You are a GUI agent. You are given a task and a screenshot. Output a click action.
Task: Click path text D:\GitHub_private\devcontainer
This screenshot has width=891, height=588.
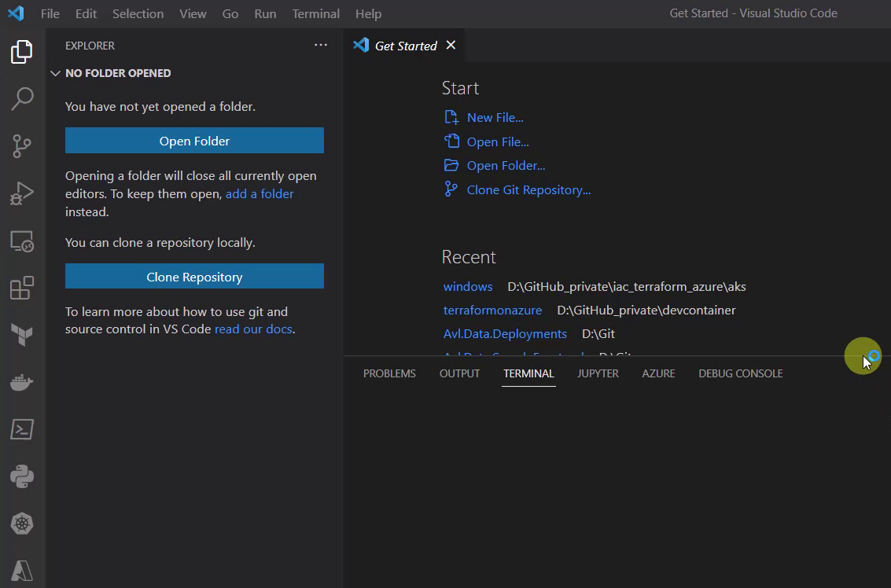[x=646, y=311]
